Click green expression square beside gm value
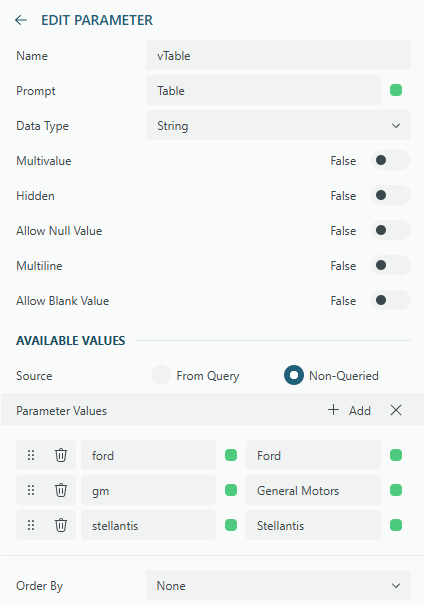This screenshot has height=604, width=424. click(x=231, y=490)
